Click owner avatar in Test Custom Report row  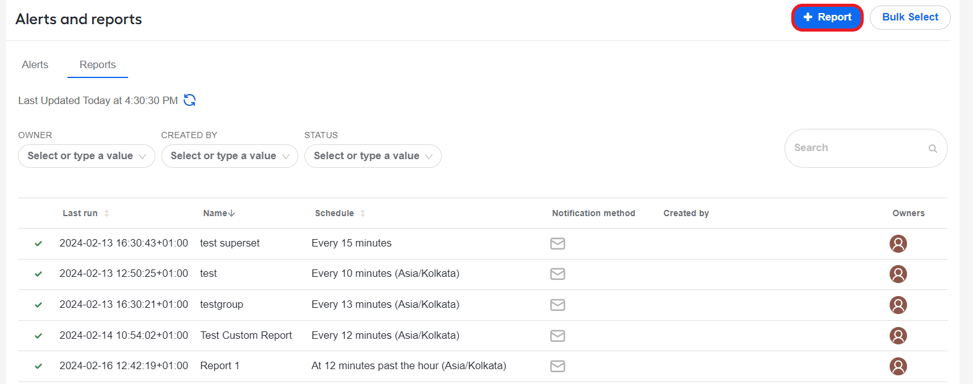point(898,336)
